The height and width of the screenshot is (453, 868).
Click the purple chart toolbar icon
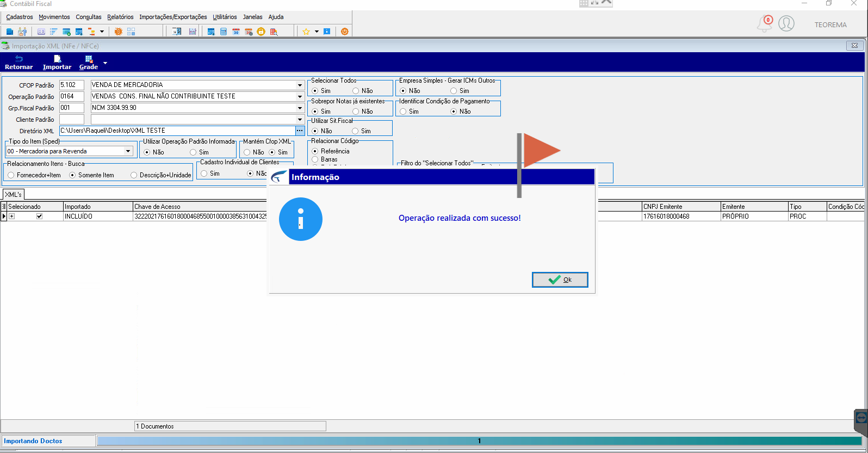pos(193,32)
